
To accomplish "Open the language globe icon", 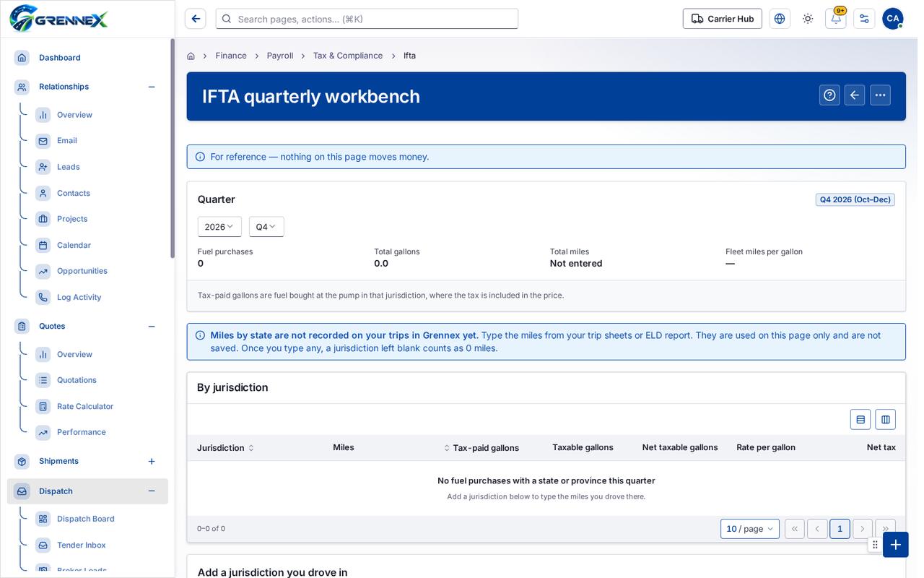I will tap(780, 19).
